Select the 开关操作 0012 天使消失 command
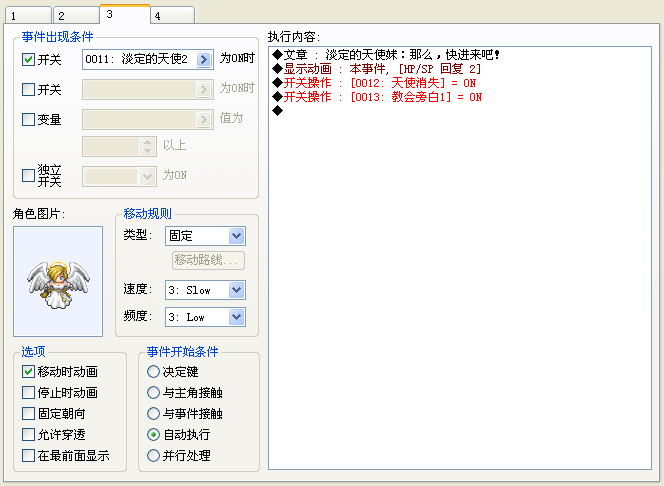 tap(374, 83)
